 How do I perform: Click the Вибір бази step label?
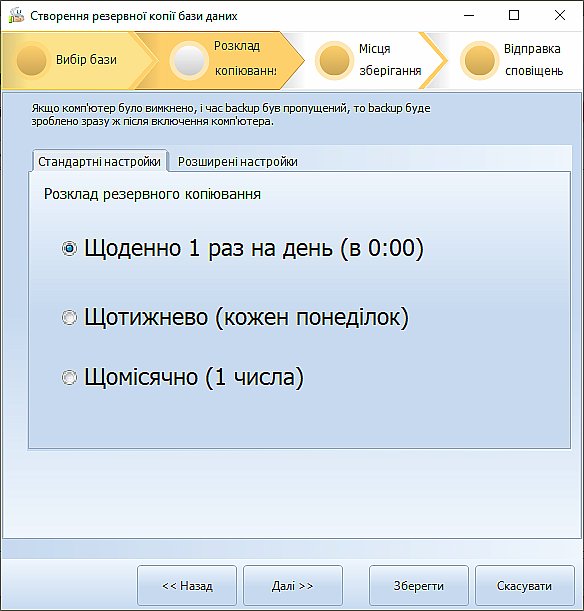86,60
